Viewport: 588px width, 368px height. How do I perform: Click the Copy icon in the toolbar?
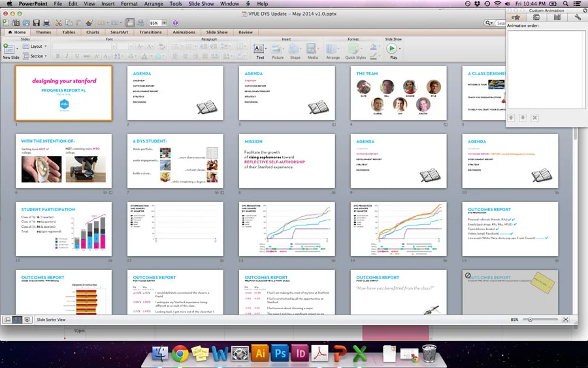[69, 23]
